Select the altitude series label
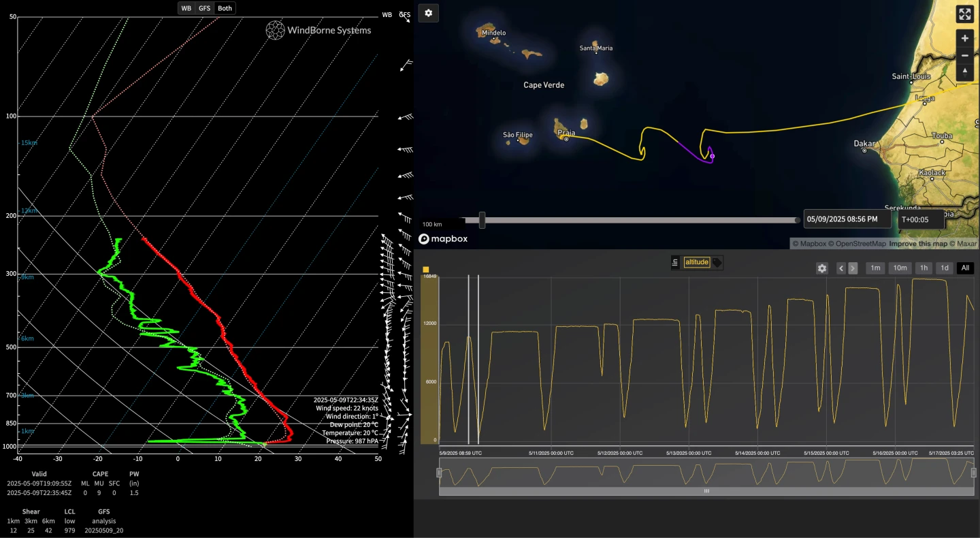 (696, 262)
